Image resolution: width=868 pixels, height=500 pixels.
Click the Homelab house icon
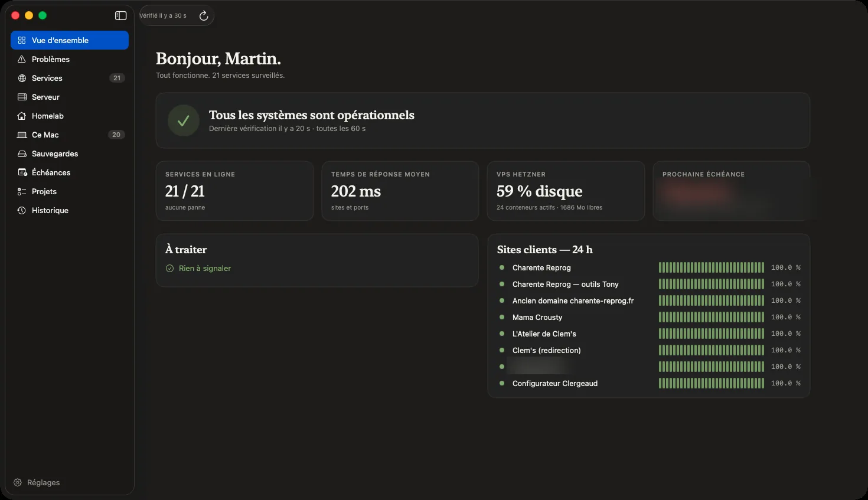(22, 116)
